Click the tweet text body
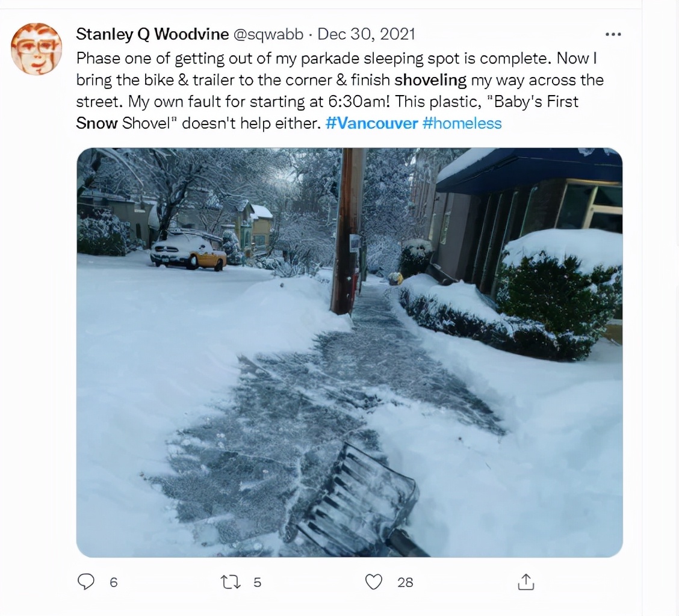Viewport: 679px width, 616px height. pos(340,91)
